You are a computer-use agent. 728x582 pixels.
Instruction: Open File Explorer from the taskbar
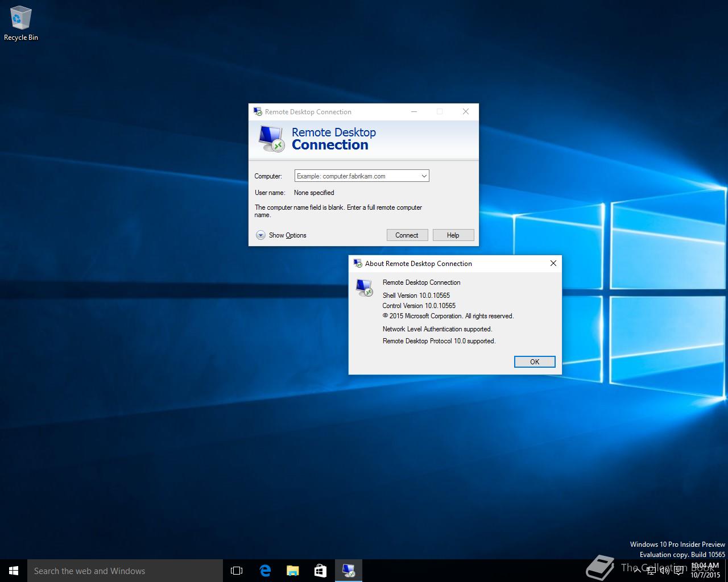click(292, 571)
